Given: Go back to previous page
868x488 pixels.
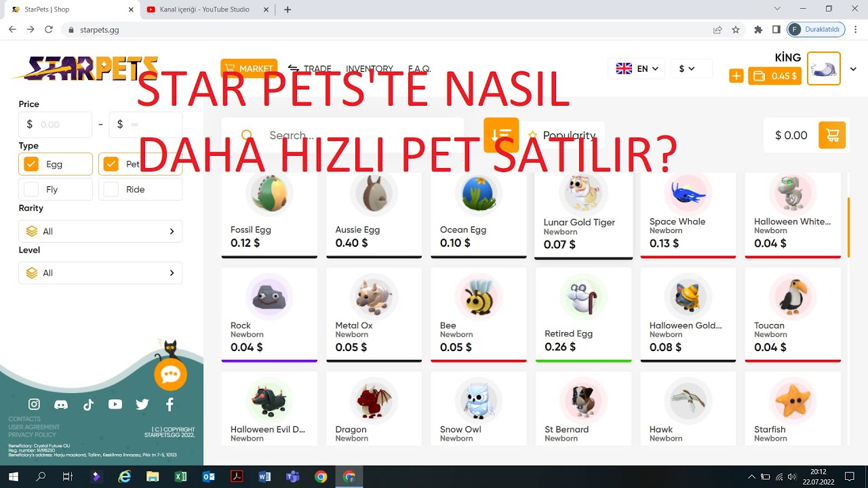Looking at the screenshot, I should pos(12,29).
